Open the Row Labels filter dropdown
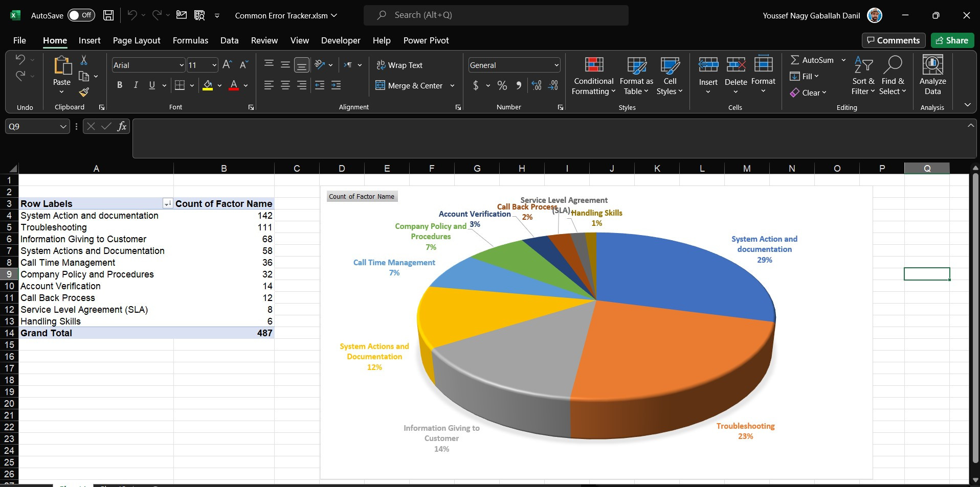Image resolution: width=980 pixels, height=487 pixels. pyautogui.click(x=167, y=203)
